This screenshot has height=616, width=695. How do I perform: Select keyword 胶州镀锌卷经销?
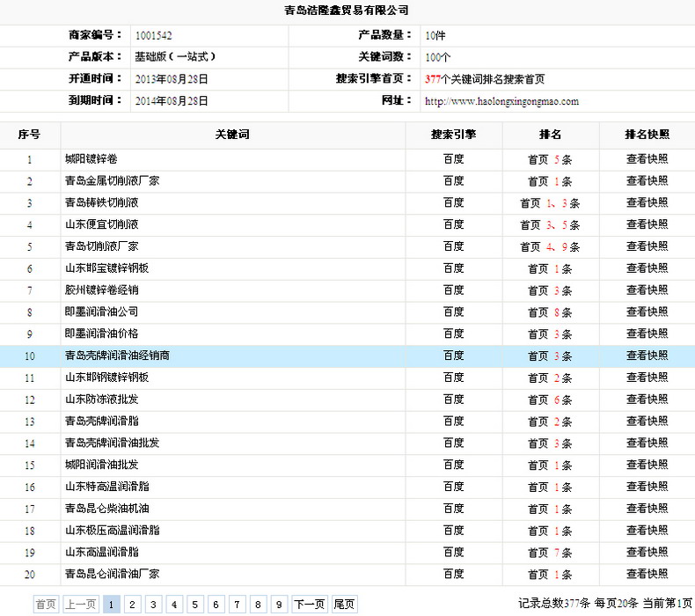101,290
